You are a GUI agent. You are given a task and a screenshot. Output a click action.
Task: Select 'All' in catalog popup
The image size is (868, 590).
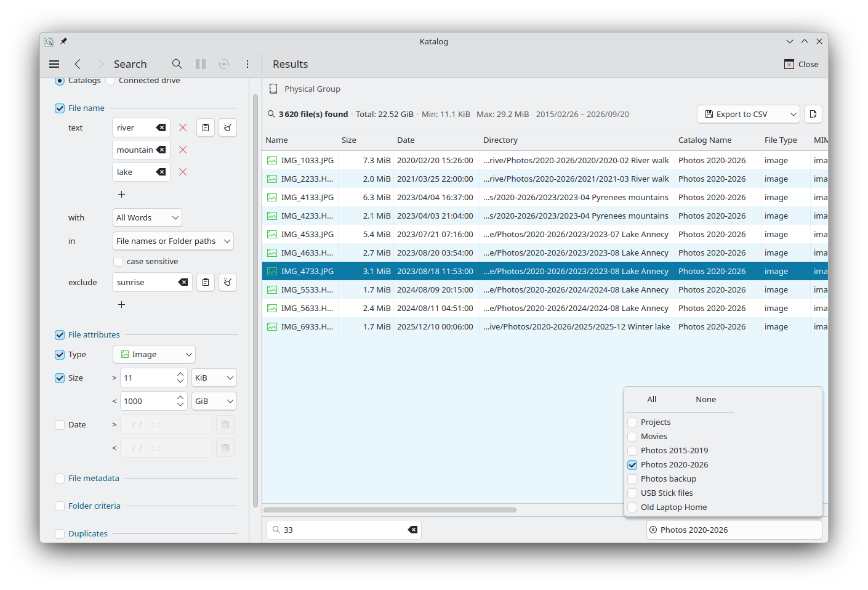(x=652, y=399)
